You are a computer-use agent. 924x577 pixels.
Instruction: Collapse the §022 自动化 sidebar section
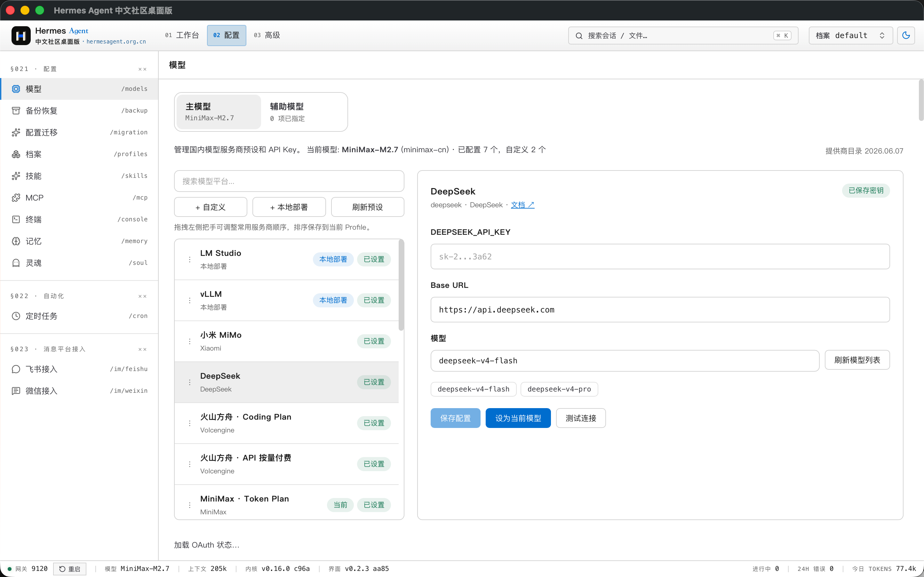click(142, 296)
